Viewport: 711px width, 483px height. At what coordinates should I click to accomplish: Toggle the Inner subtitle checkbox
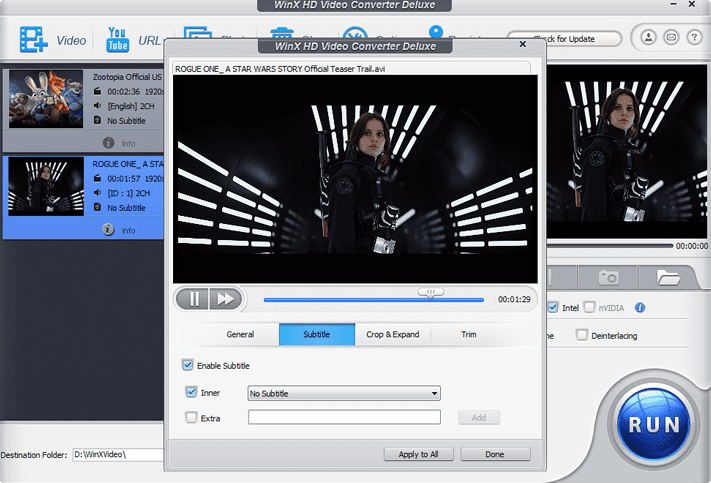191,392
